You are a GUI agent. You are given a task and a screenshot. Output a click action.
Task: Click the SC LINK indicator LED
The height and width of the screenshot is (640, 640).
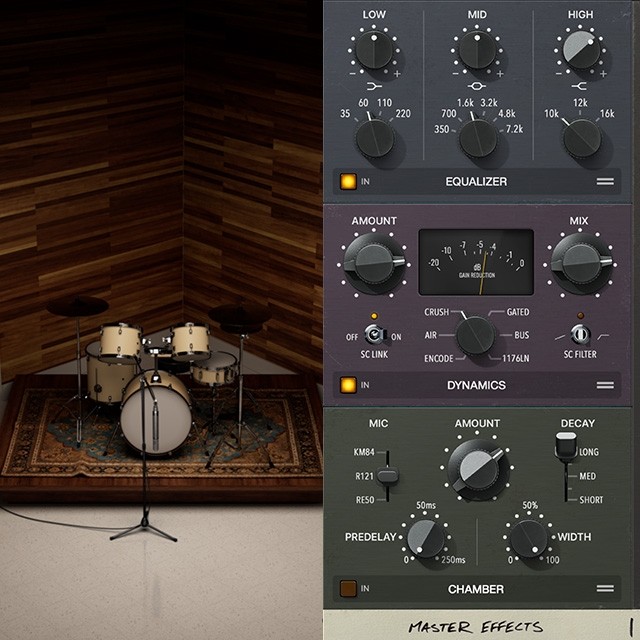(374, 316)
